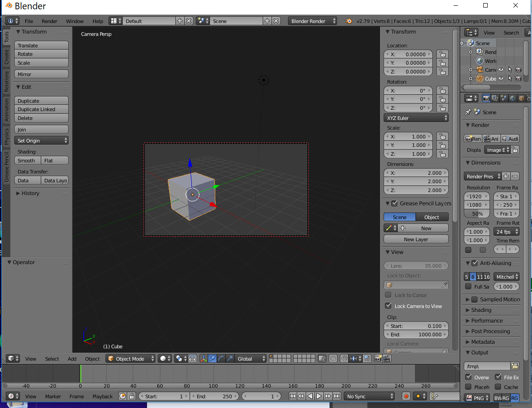Viewport: 532px width, 408px height.
Task: Open the timeline editor type clock icon
Action: 13,396
